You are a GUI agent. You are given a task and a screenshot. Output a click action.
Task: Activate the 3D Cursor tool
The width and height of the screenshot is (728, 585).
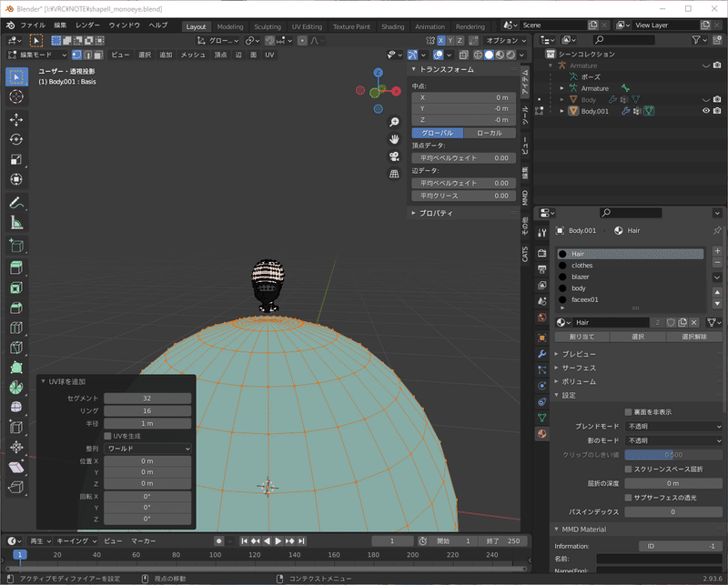coord(16,96)
